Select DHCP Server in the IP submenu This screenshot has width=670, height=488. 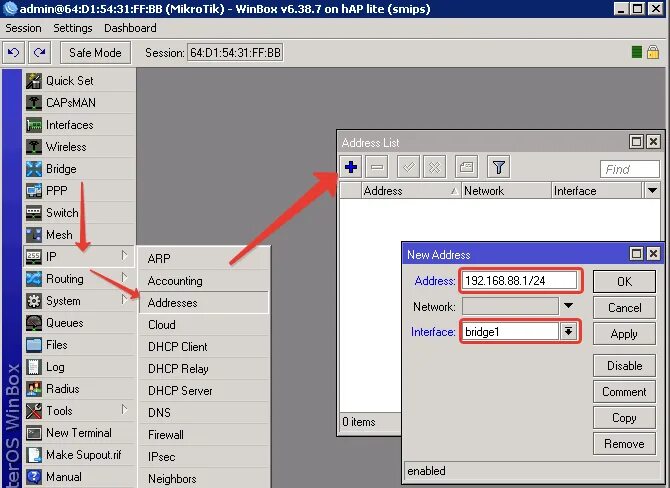click(x=204, y=391)
